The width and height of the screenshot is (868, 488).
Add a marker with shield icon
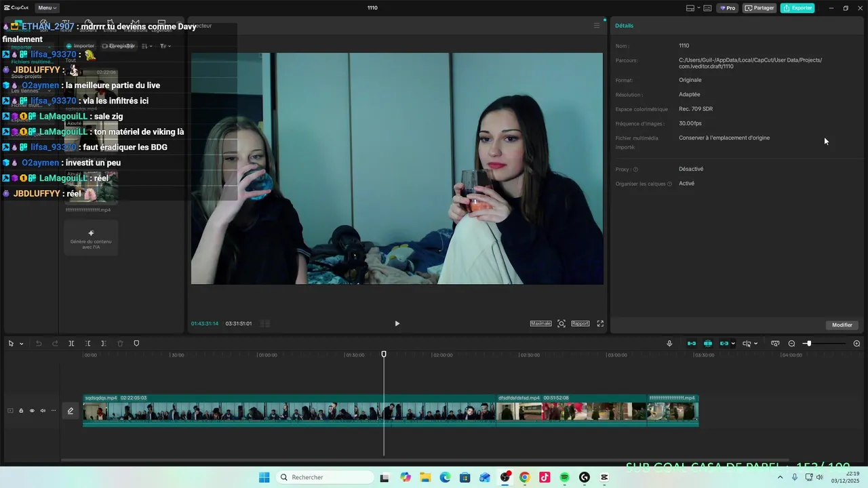[136, 344]
